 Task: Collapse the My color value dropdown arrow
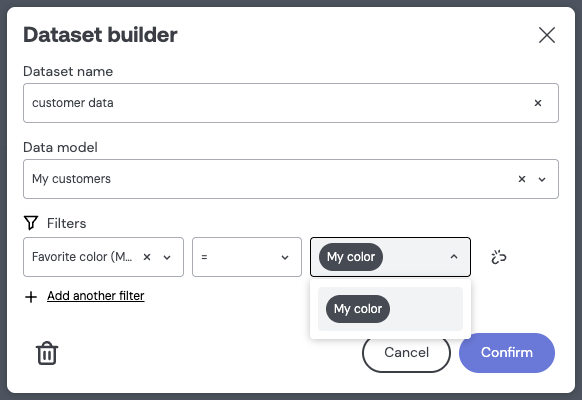(454, 257)
